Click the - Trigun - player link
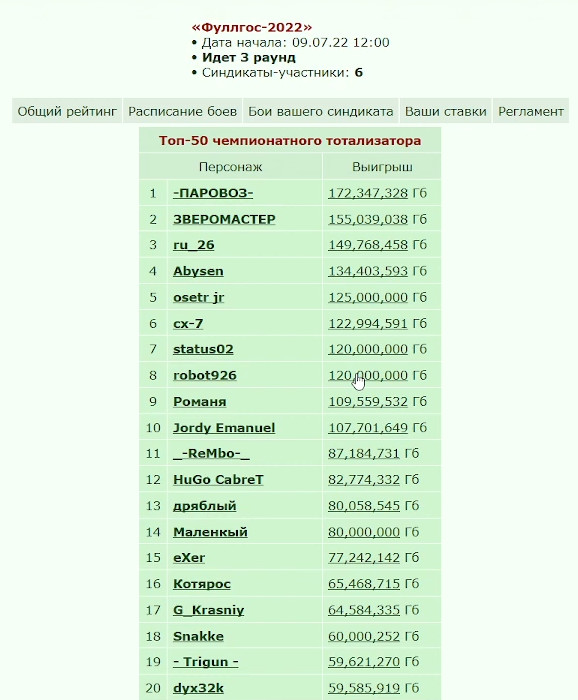The height and width of the screenshot is (700, 578). point(206,662)
